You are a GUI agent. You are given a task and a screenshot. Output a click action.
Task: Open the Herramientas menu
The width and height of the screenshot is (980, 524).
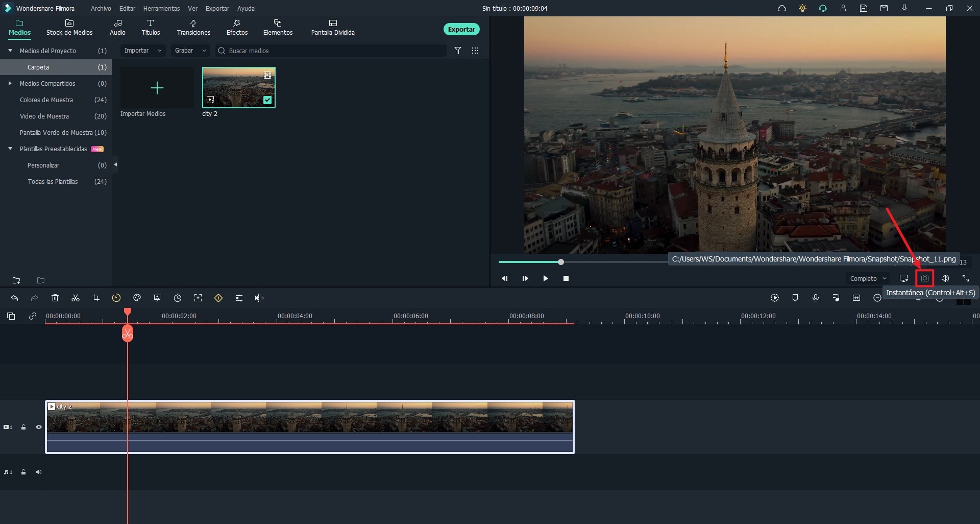161,8
